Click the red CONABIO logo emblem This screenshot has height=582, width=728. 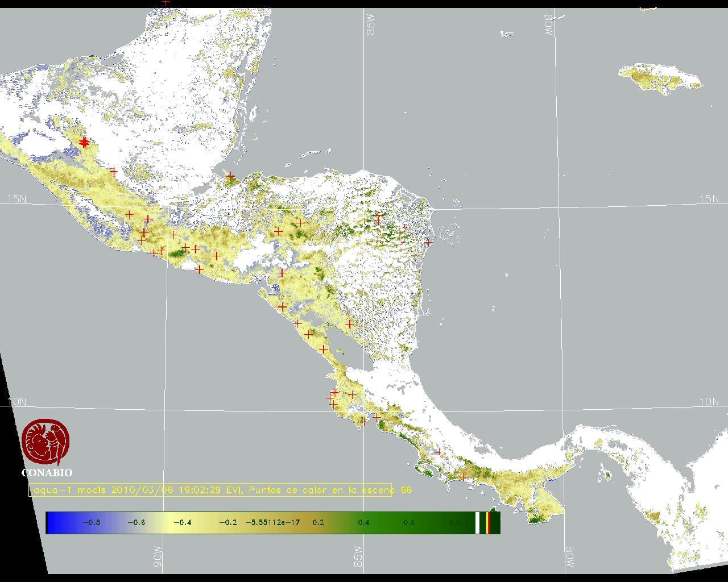[x=45, y=443]
